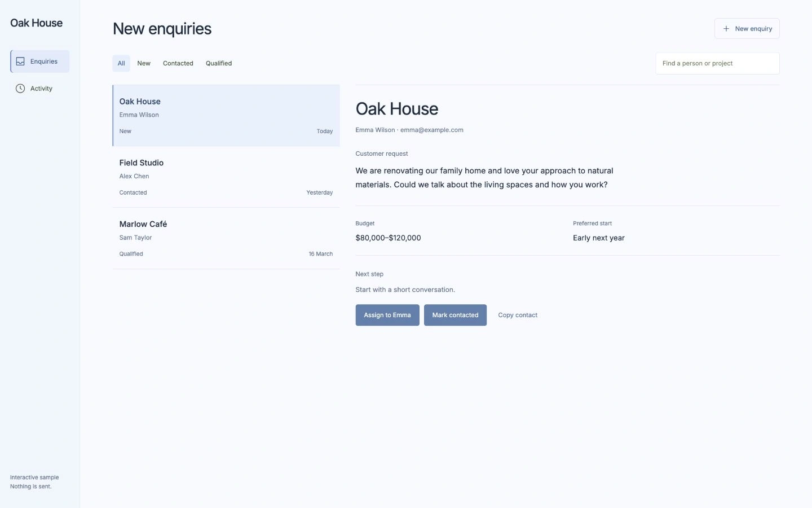Click the Contacted status under Alex Chen
812x508 pixels.
[133, 192]
